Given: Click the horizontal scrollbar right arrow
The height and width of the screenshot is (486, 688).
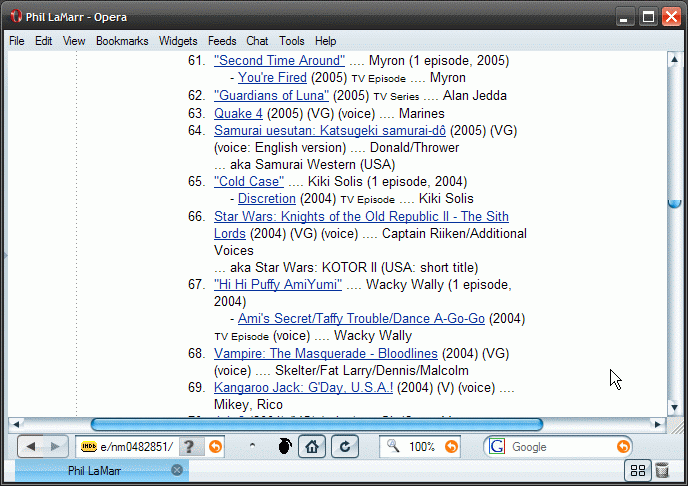Looking at the screenshot, I should click(x=657, y=424).
